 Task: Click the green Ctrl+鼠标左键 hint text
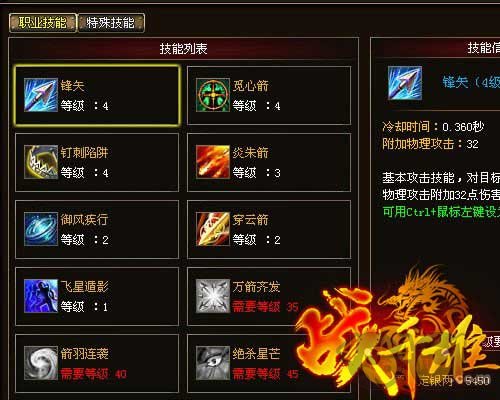(x=441, y=212)
